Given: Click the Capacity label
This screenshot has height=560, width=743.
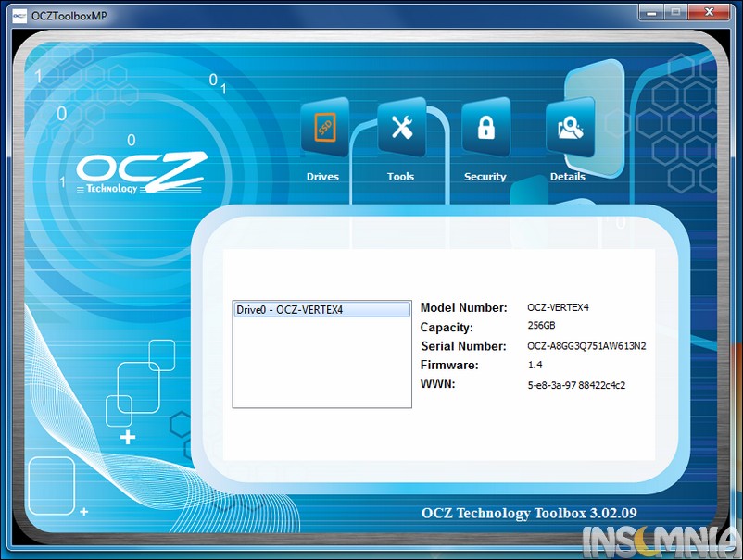Looking at the screenshot, I should [x=447, y=327].
